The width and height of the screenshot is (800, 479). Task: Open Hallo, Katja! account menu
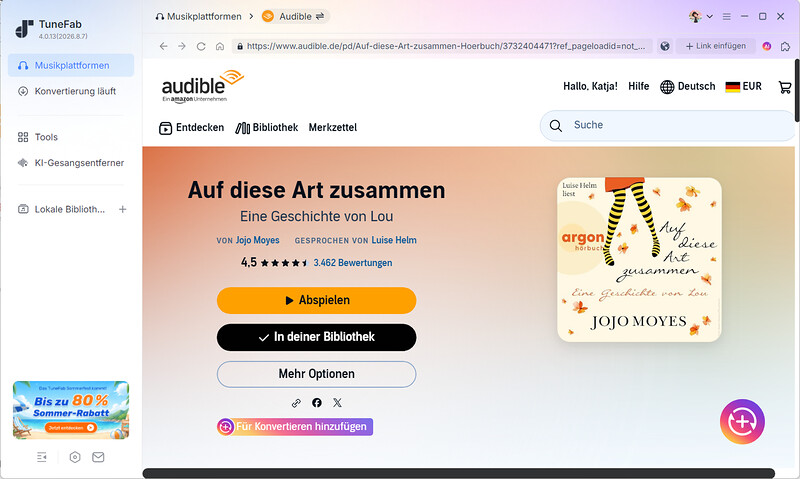pyautogui.click(x=590, y=86)
